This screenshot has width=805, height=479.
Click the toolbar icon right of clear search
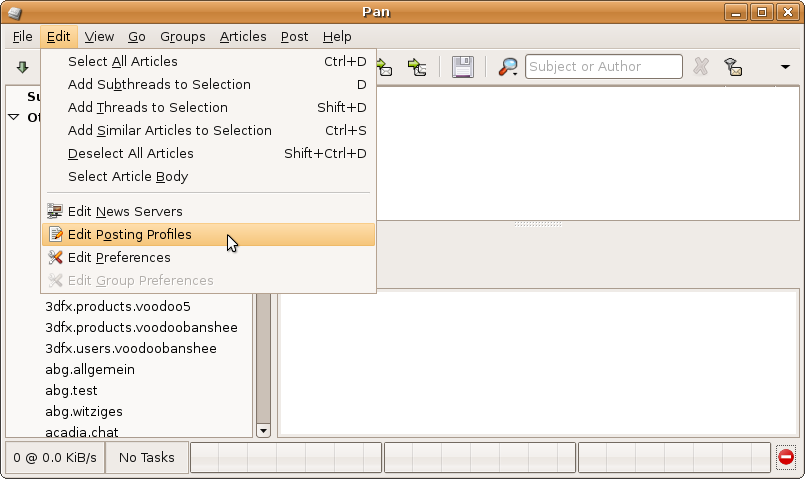(733, 67)
